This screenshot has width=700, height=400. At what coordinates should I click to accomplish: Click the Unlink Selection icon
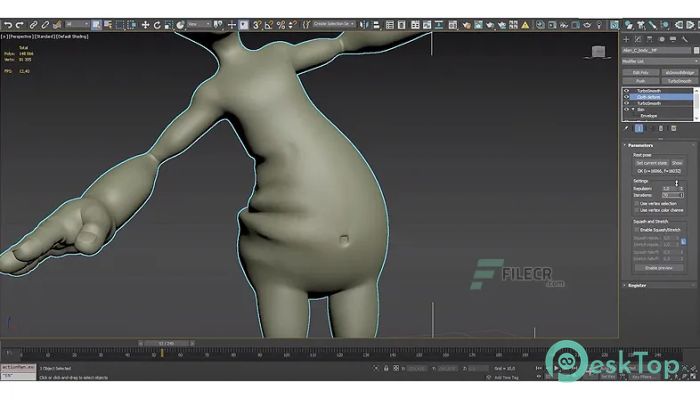pyautogui.click(x=45, y=25)
